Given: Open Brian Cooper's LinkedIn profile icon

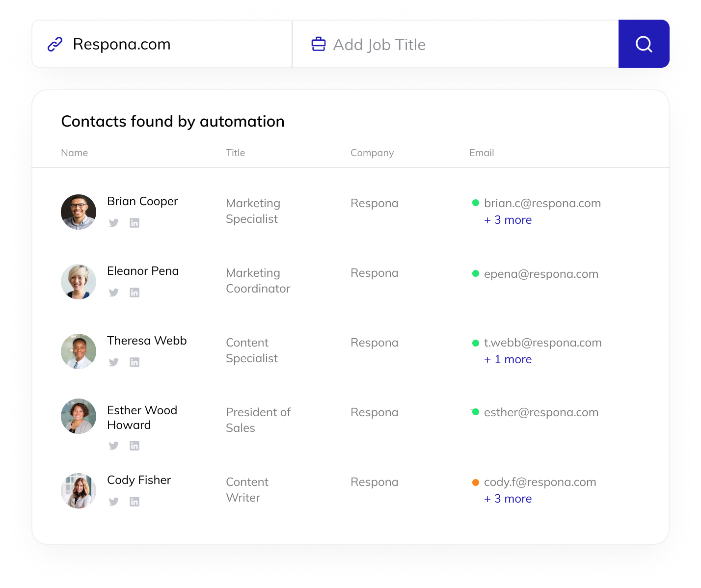Looking at the screenshot, I should tap(134, 222).
